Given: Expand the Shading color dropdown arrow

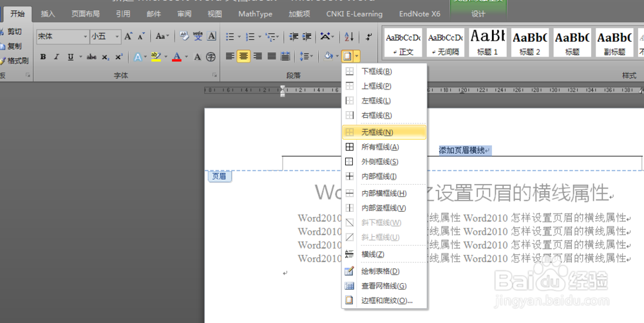Looking at the screenshot, I should [x=337, y=56].
